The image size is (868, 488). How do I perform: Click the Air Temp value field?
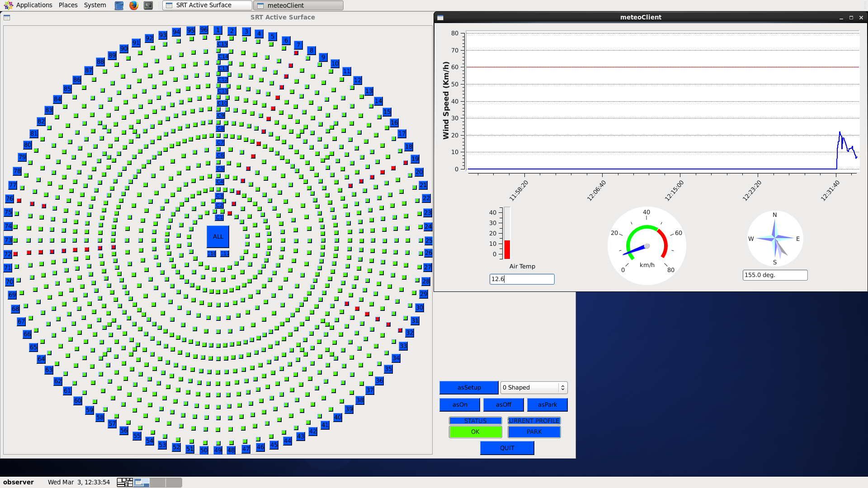tap(522, 279)
